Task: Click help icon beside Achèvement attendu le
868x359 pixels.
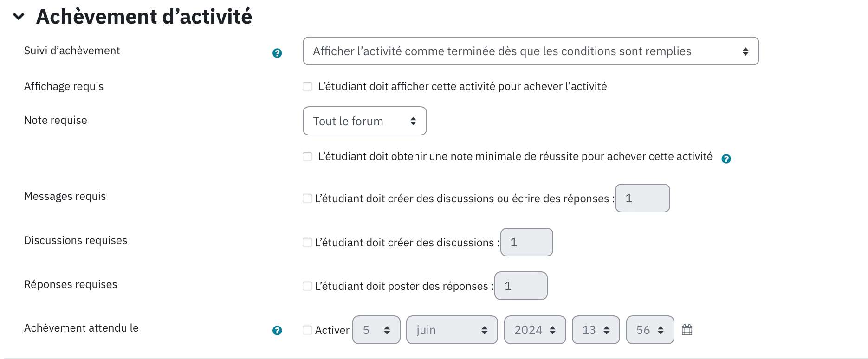Action: click(277, 330)
